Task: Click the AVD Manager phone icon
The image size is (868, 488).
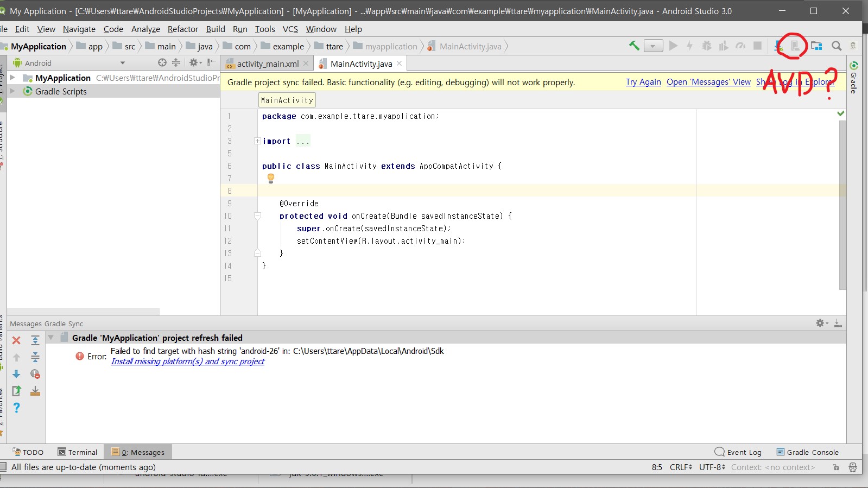Action: point(795,46)
